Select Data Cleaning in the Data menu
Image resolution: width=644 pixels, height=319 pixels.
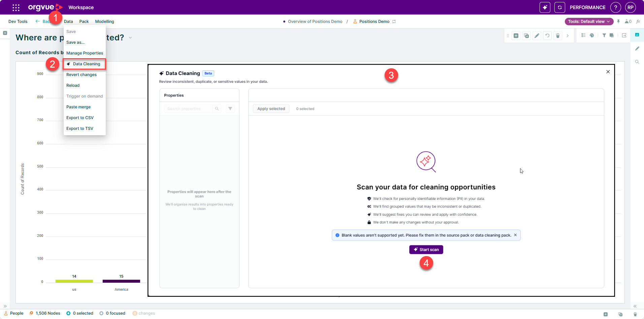click(x=85, y=64)
